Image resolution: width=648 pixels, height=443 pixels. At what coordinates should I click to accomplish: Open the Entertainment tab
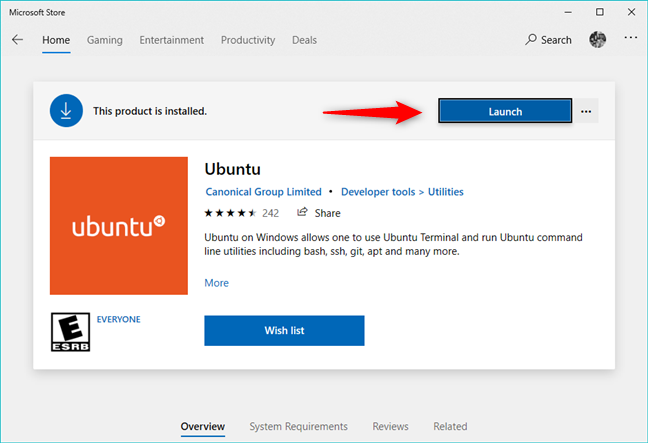tap(172, 40)
